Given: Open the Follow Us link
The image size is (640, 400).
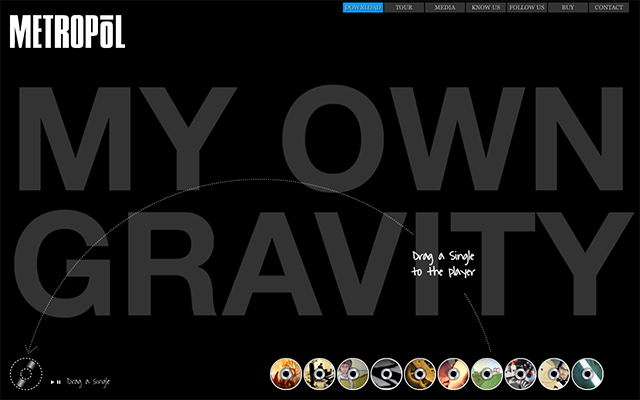Looking at the screenshot, I should tap(527, 7).
